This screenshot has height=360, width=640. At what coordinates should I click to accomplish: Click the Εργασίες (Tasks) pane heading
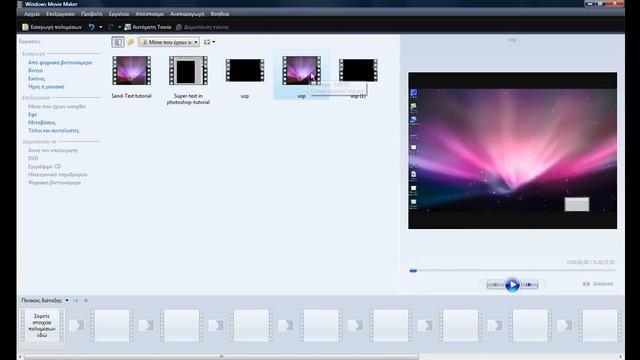pos(30,42)
